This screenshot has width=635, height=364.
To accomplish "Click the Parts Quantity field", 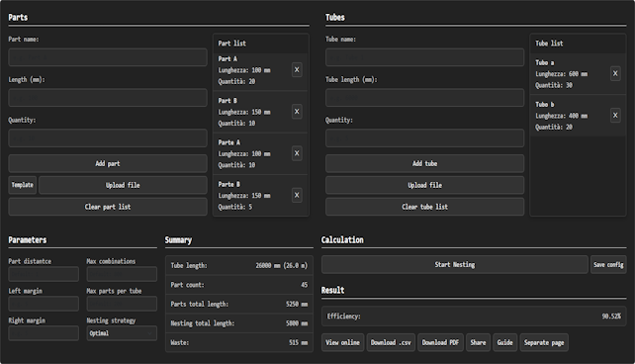I will 108,138.
